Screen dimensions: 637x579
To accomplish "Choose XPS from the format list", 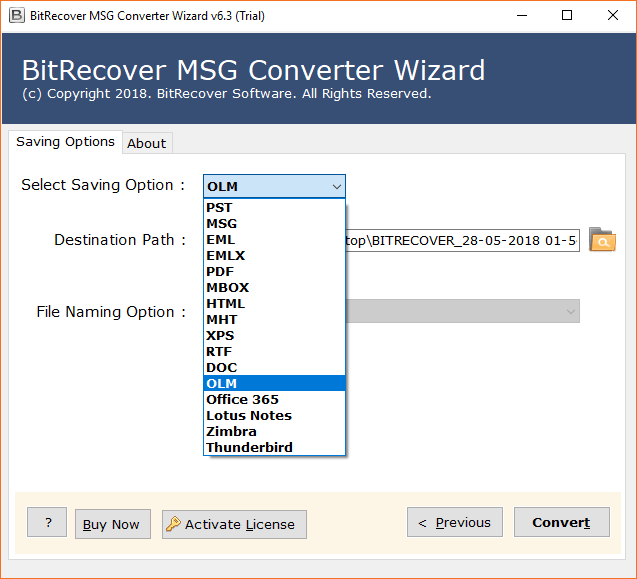I will pyautogui.click(x=274, y=336).
